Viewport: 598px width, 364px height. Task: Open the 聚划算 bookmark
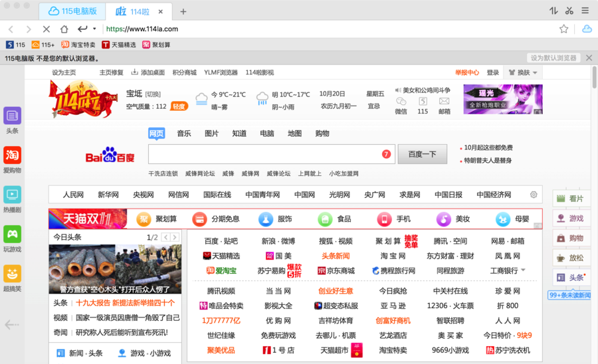(x=156, y=45)
